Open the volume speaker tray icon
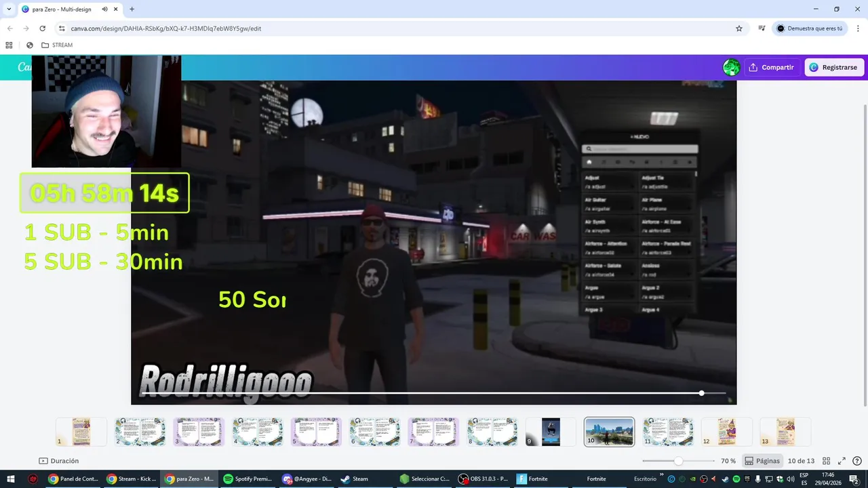The width and height of the screenshot is (868, 488). 790,479
